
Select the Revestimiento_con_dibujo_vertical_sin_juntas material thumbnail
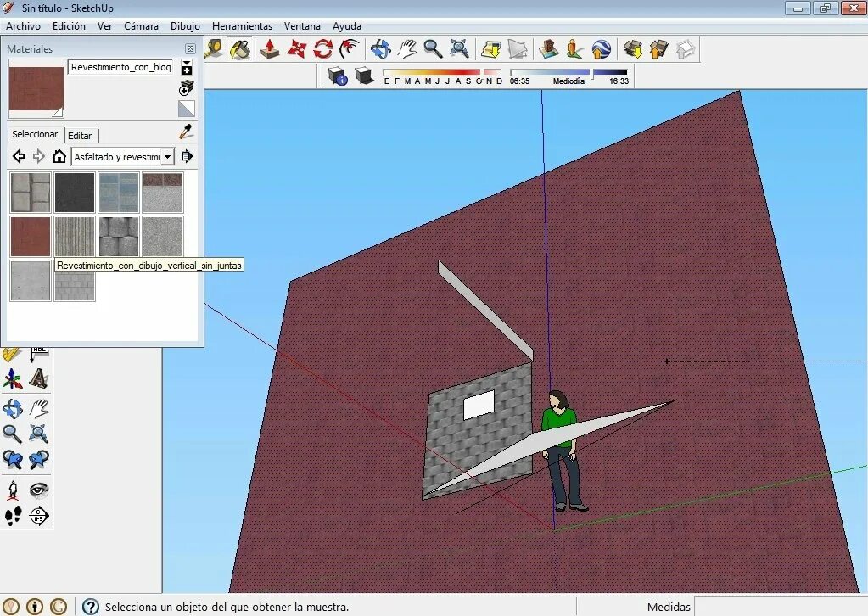75,236
